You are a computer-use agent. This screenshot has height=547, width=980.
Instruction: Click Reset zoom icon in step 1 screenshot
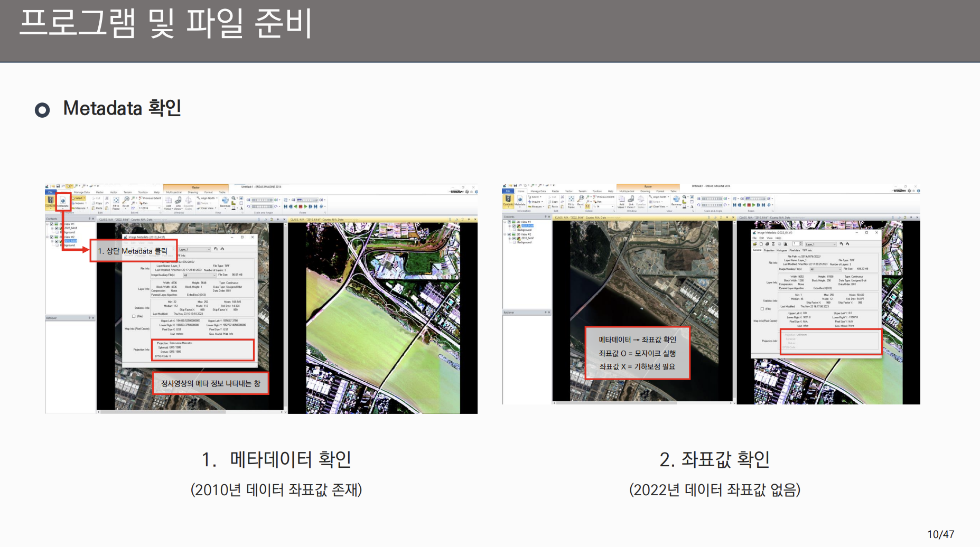pos(126,200)
